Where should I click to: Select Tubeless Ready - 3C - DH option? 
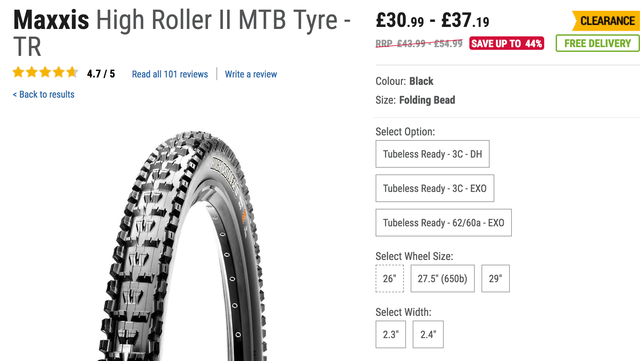pos(432,154)
